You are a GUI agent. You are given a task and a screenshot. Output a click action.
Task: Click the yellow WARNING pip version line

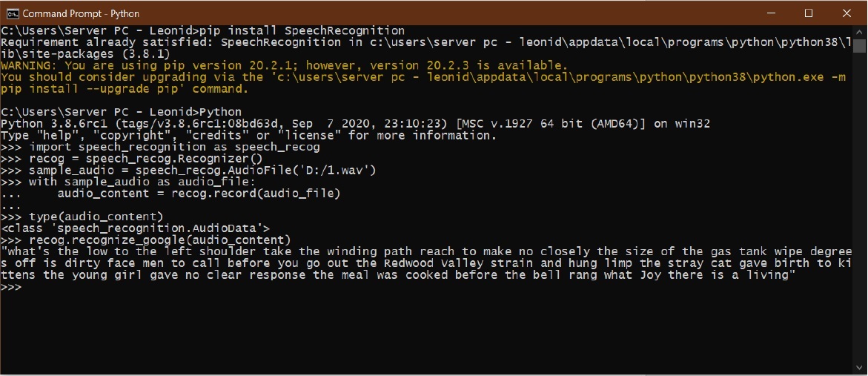285,66
